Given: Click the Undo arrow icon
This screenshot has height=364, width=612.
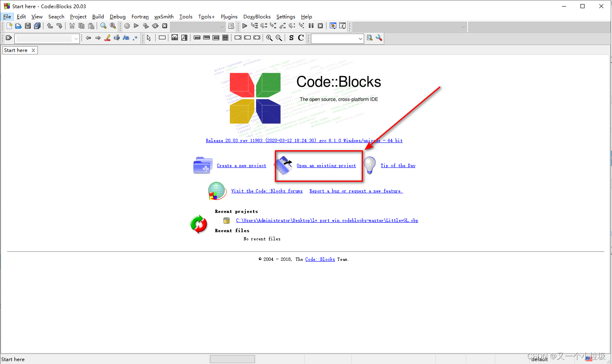Looking at the screenshot, I should (50, 26).
